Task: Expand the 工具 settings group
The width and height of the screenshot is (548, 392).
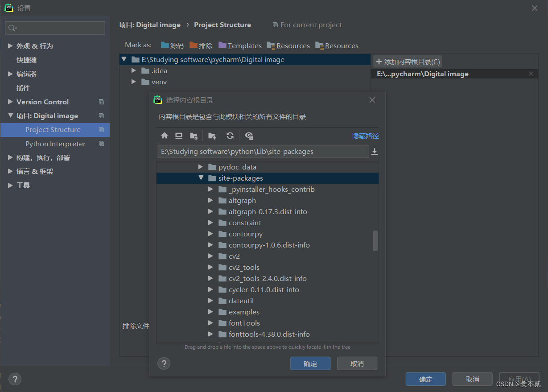Action: 10,185
